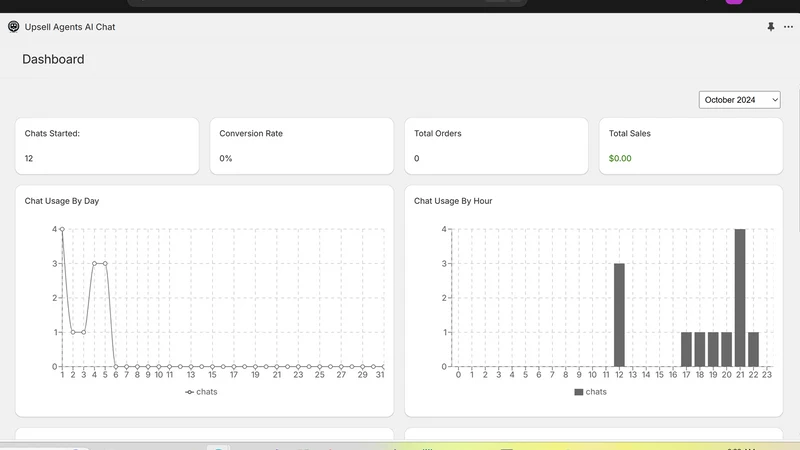Click the hour 22 bar in hourly chart
This screenshot has height=450, width=800.
tap(754, 349)
